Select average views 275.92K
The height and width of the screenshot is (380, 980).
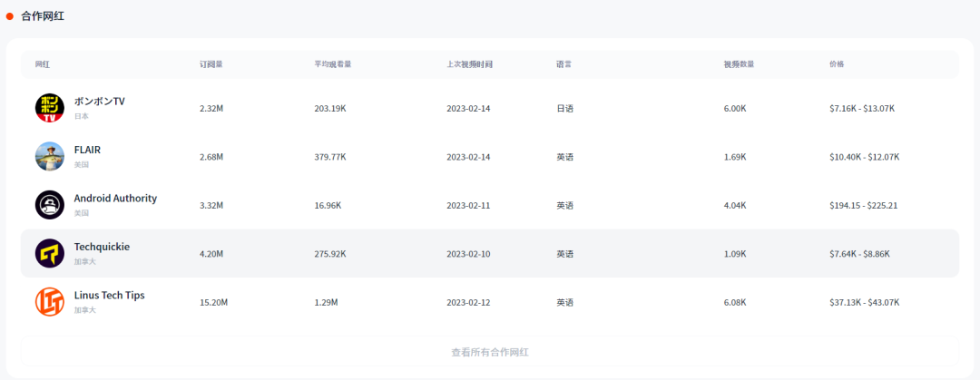click(x=330, y=254)
